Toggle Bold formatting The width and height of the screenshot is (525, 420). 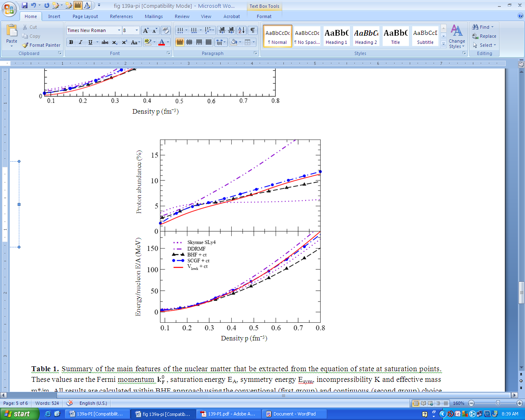71,42
